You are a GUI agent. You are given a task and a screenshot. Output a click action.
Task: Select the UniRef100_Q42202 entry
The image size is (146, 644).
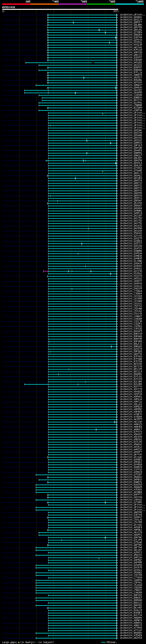[131, 65]
